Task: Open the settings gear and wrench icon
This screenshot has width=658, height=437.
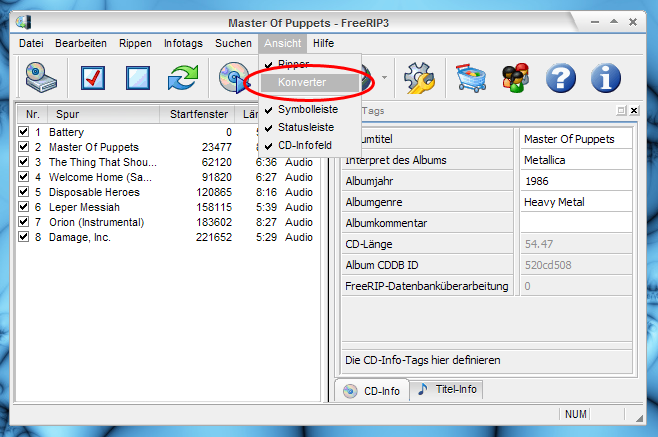Action: tap(419, 78)
